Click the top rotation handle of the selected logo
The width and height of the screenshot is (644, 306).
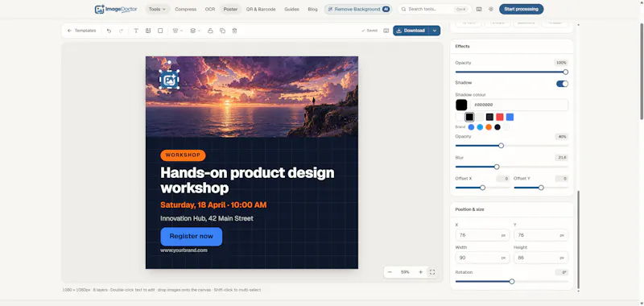[169, 63]
